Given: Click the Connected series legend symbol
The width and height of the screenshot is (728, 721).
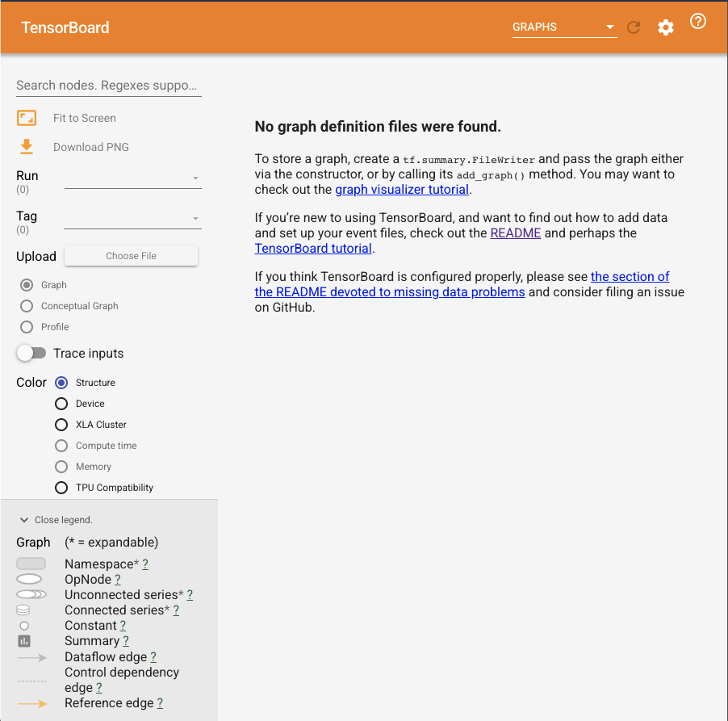Looking at the screenshot, I should coord(23,609).
